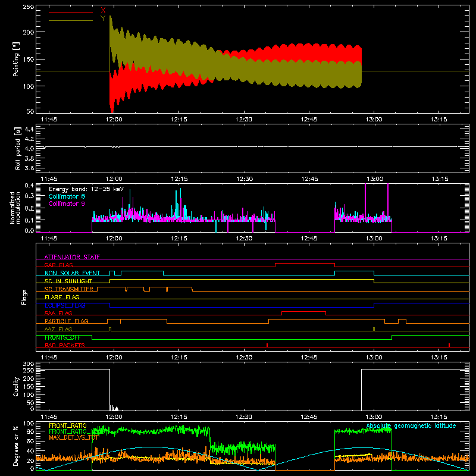Image resolution: width=476 pixels, height=476 pixels.
Task: Click the "Roll period [s]" axis title
Action: [x=18, y=148]
